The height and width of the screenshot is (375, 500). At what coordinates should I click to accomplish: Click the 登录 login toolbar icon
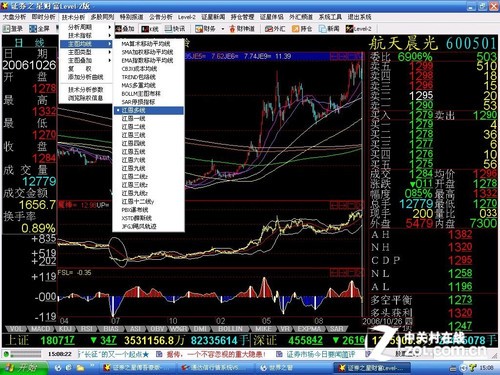tap(13, 29)
